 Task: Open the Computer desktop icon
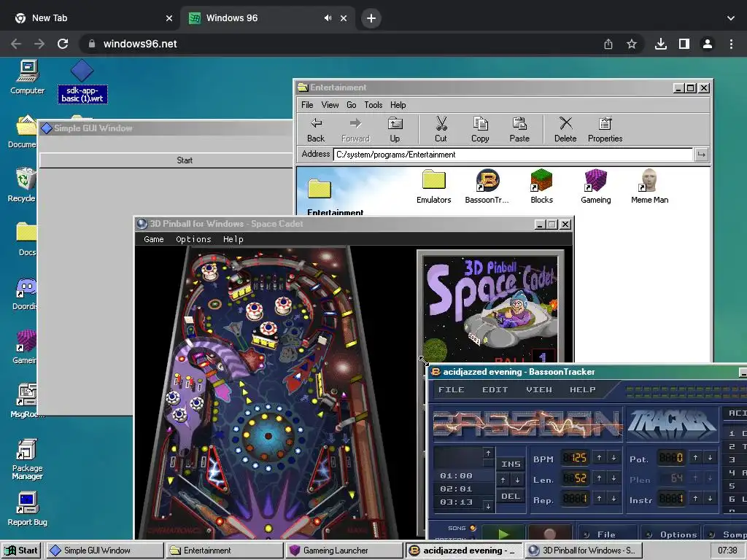(x=27, y=77)
